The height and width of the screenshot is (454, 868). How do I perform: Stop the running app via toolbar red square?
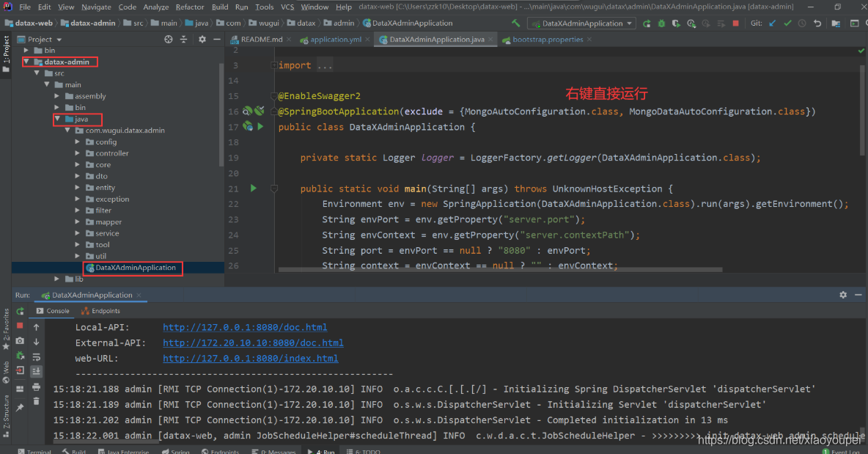(x=736, y=23)
